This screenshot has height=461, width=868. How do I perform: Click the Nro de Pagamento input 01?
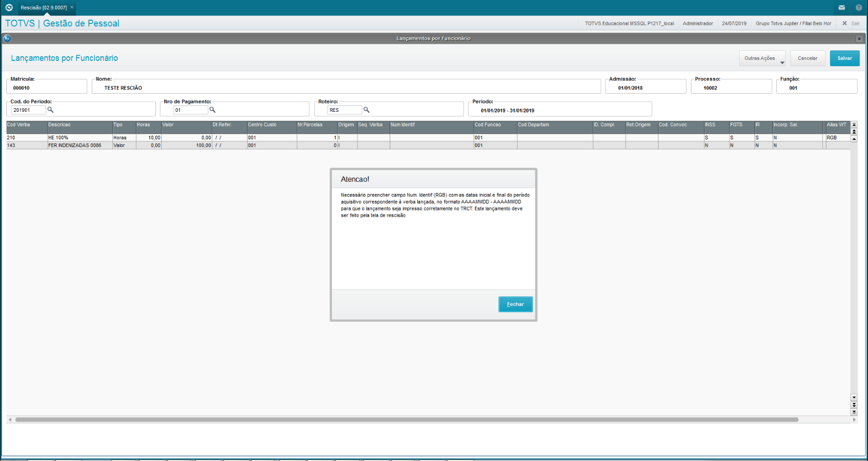point(190,110)
